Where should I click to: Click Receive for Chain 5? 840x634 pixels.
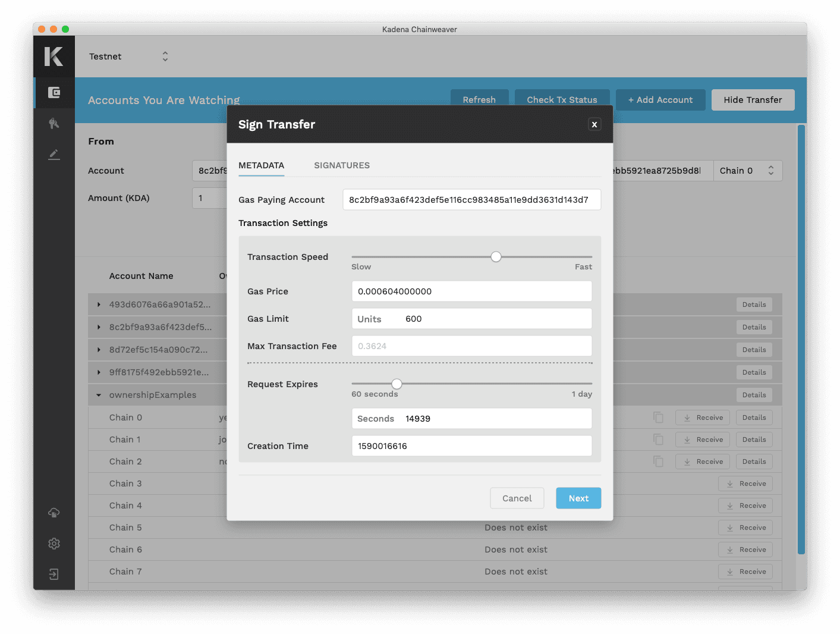click(745, 528)
